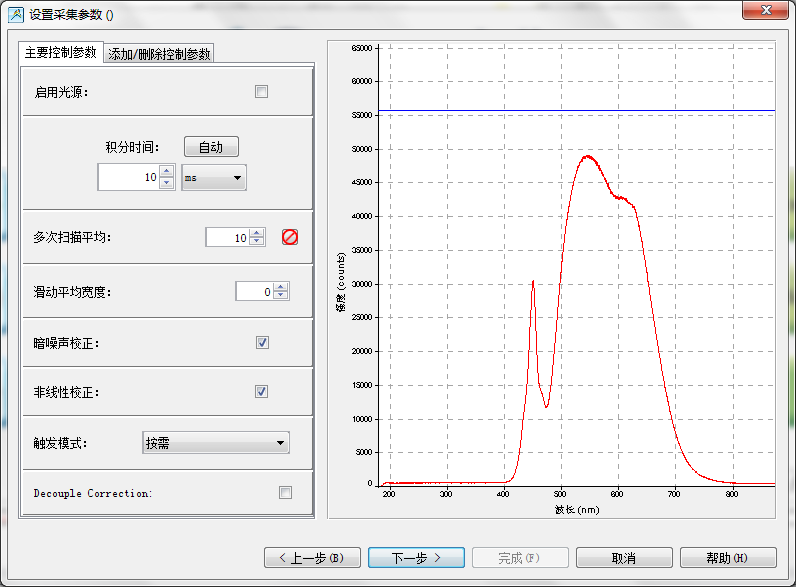The width and height of the screenshot is (796, 587).
Task: Go back with the 上一步 button
Action: click(311, 557)
